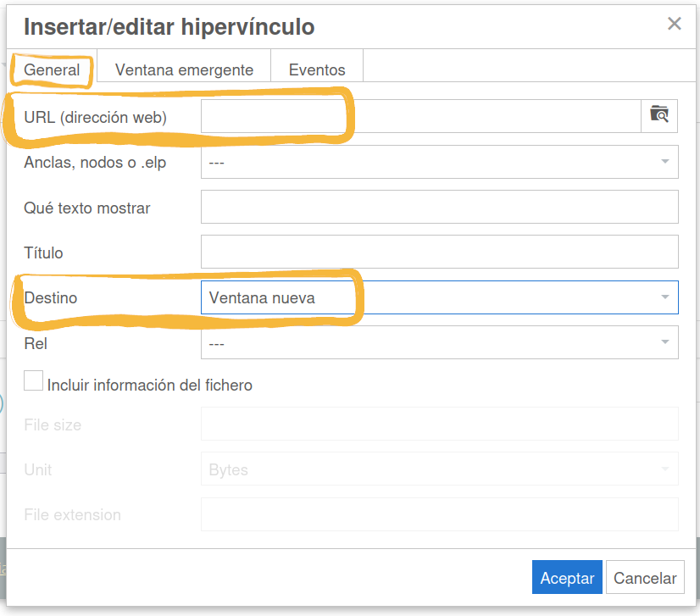Viewport: 700px width, 616px height.
Task: Close the hyperlink dialog with the X
Action: click(x=675, y=24)
